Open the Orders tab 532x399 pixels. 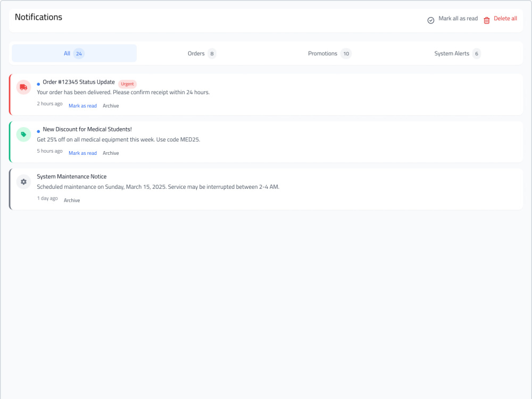(202, 53)
